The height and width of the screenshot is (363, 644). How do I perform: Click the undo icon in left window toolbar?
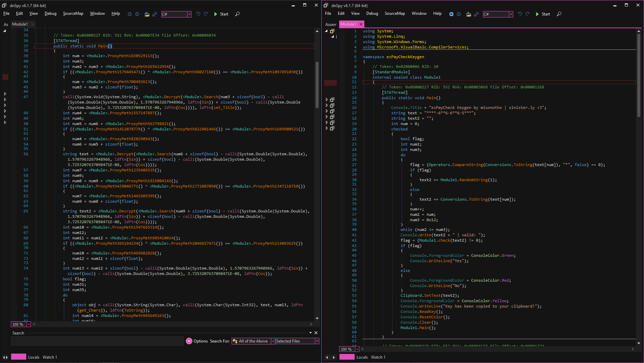198,14
